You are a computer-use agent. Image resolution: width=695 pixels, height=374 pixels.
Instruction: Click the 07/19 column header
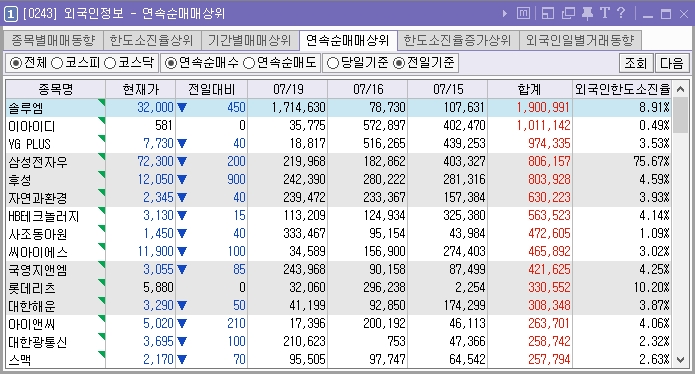click(288, 90)
